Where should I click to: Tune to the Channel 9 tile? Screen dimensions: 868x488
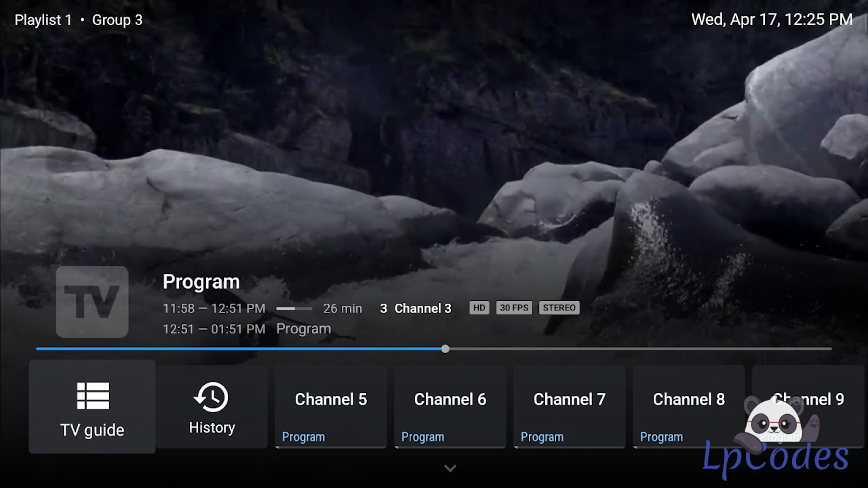tap(808, 400)
